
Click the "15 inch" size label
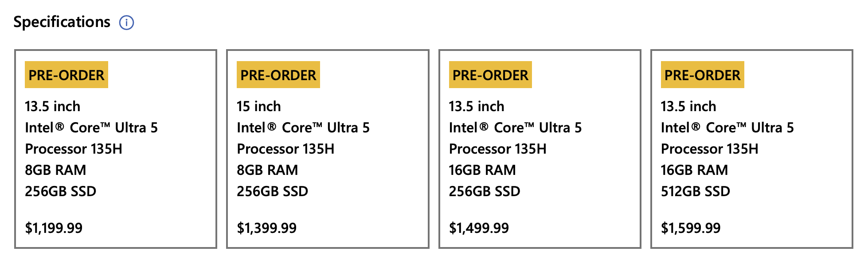click(259, 106)
